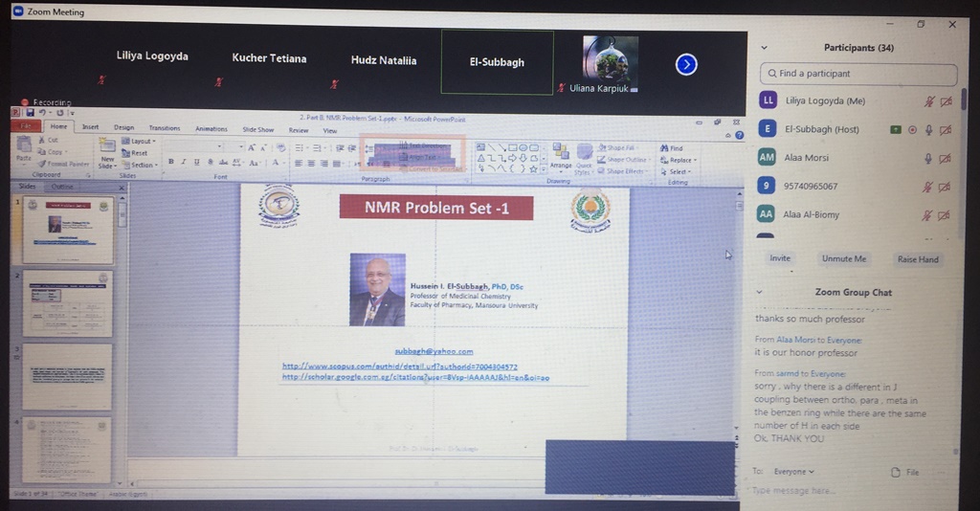
Task: Toggle Liliya Logoyda's camera-off icon
Action: pos(946,100)
